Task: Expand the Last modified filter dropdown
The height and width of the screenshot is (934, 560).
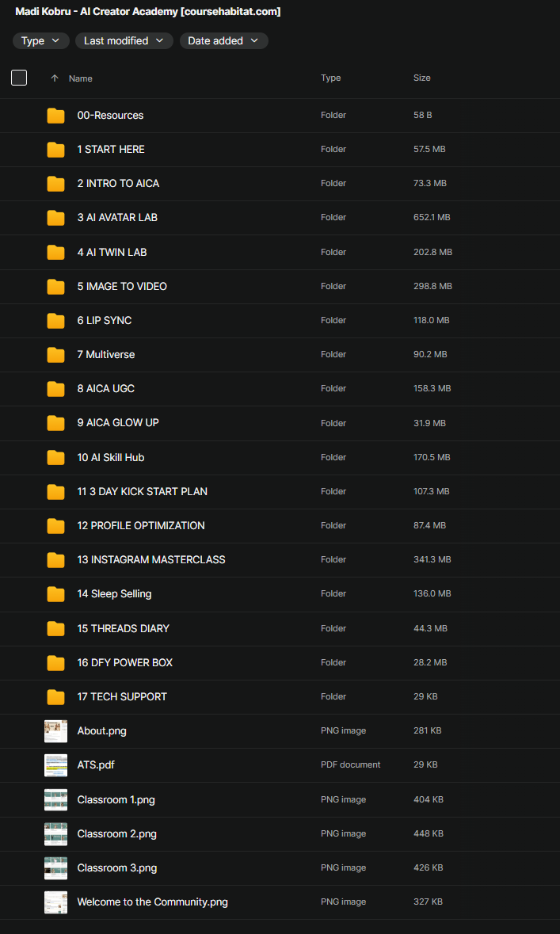Action: (x=124, y=40)
